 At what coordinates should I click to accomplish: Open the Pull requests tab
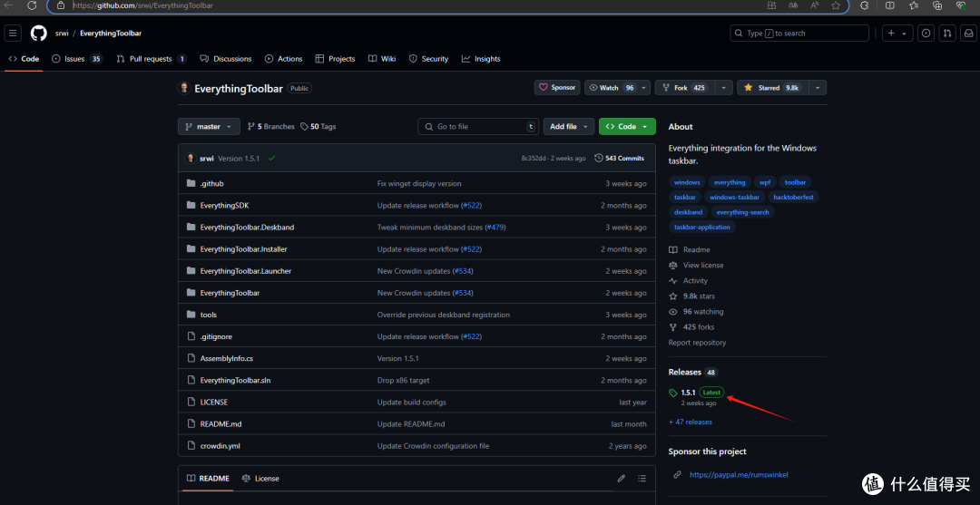click(x=152, y=59)
